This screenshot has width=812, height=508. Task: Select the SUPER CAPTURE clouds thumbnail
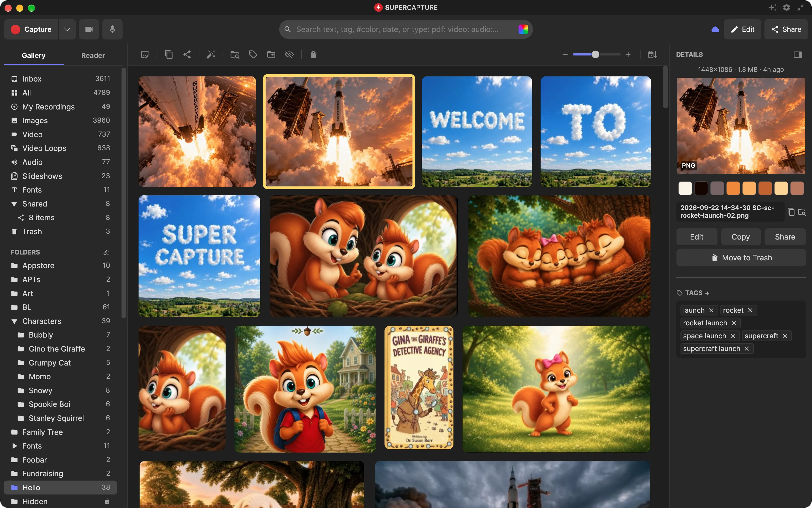(x=199, y=256)
